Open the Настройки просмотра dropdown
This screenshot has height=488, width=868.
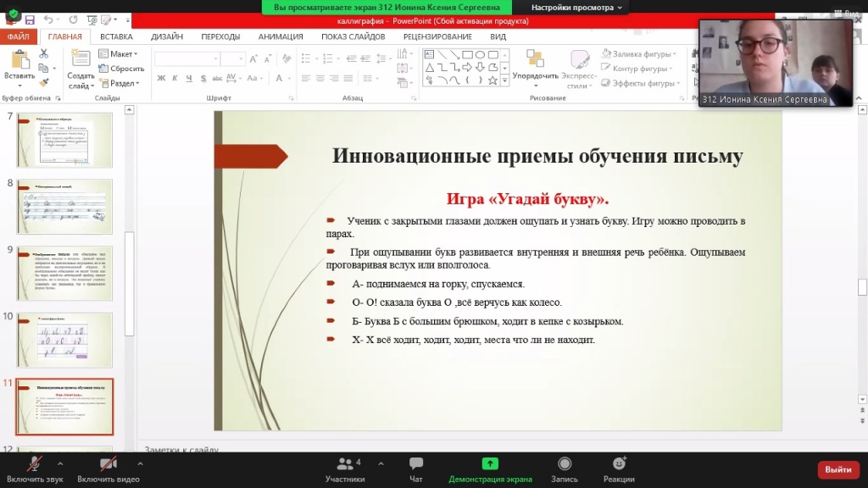tap(576, 7)
